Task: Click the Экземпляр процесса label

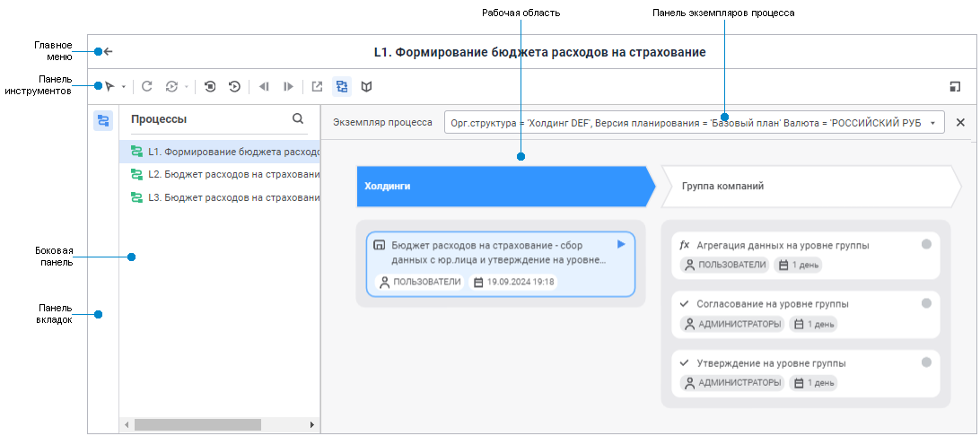Action: pos(382,122)
